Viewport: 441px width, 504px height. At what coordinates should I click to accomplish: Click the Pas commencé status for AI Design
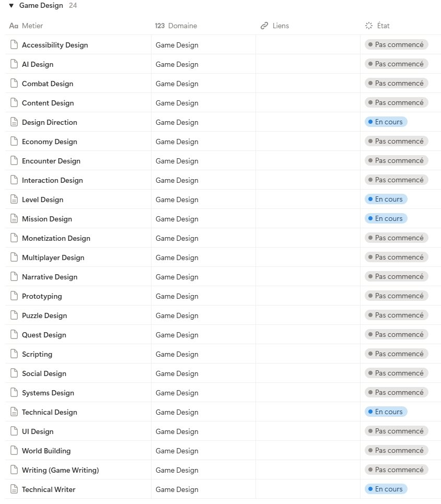[x=396, y=64]
